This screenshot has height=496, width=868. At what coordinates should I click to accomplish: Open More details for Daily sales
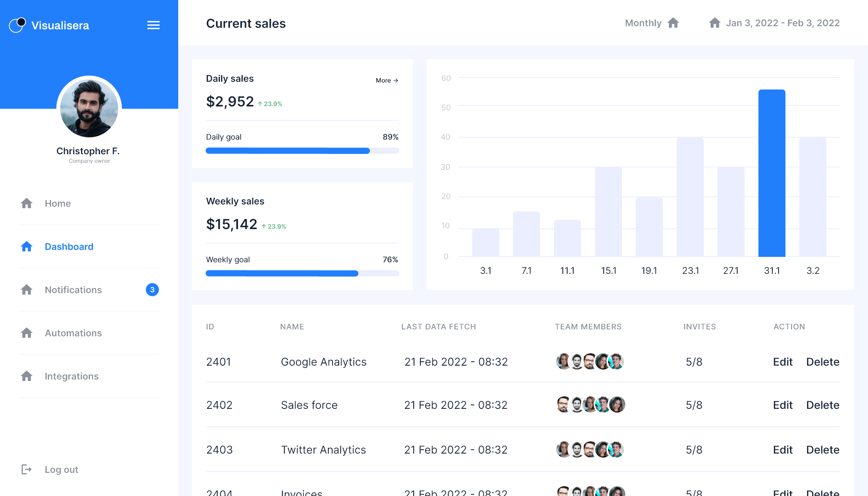[386, 80]
